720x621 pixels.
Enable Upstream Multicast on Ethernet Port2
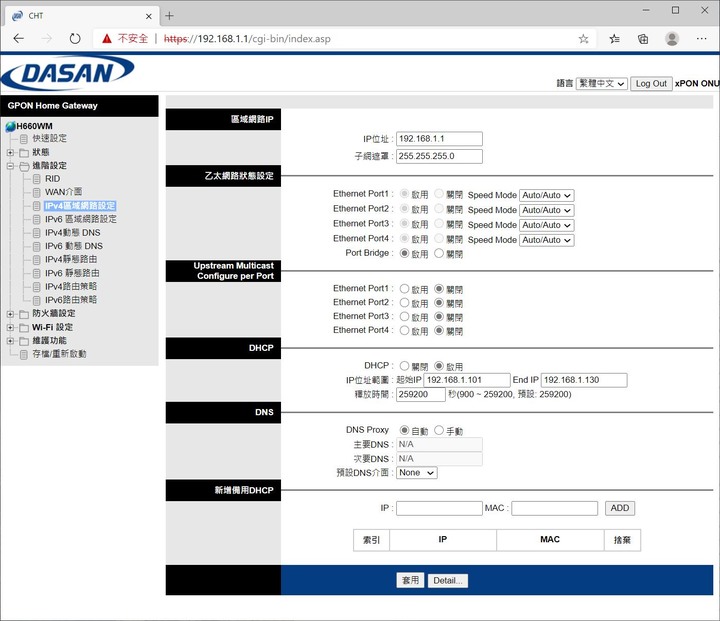(x=404, y=303)
